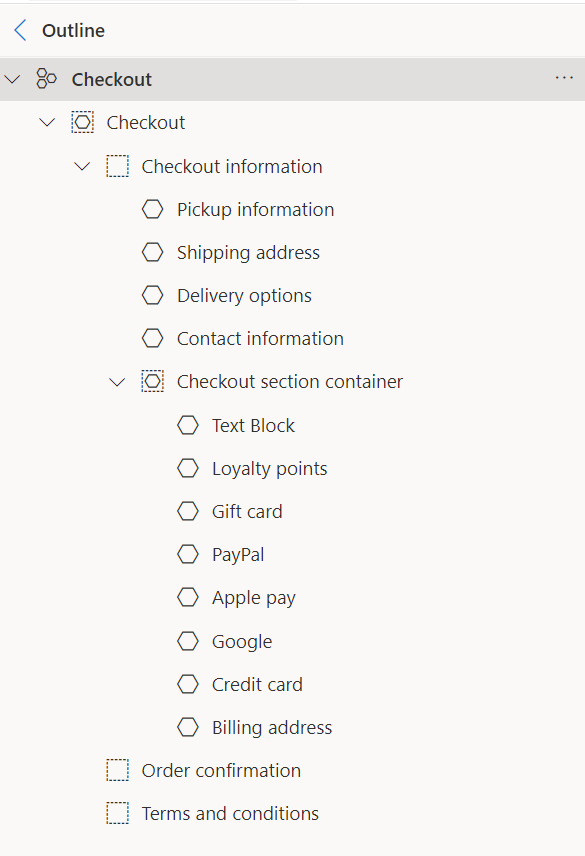Click the Order confirmation container icon

pyautogui.click(x=118, y=770)
